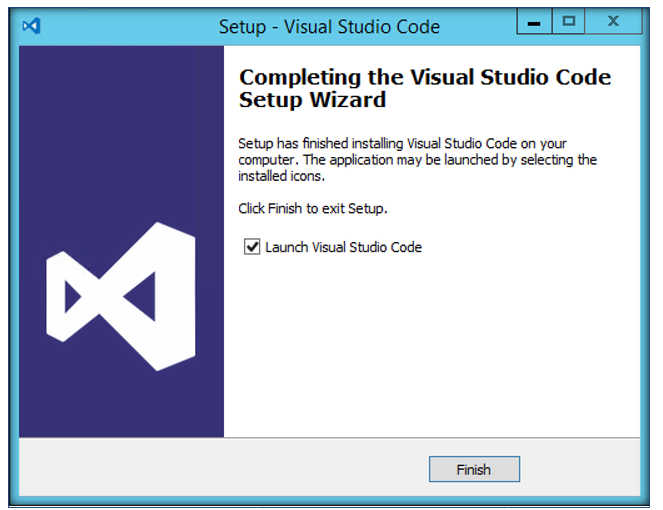The height and width of the screenshot is (510, 663).
Task: Click the "installed icons." text line
Action: coord(281,176)
